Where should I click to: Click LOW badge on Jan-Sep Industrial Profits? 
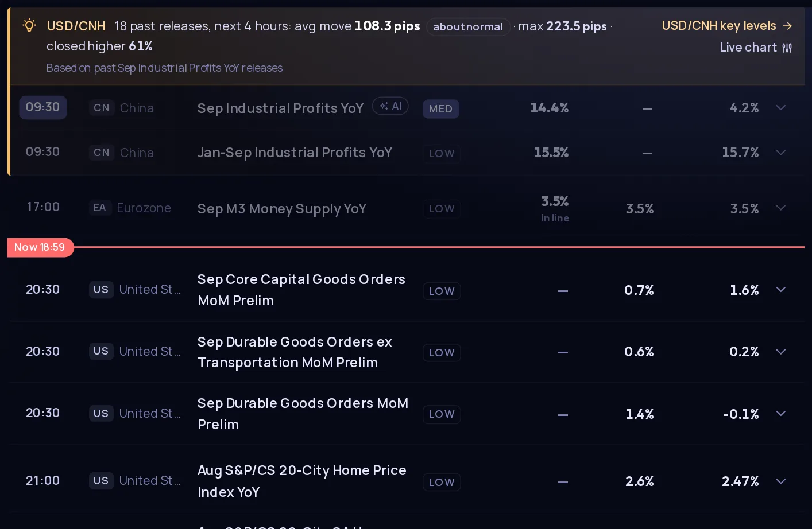pyautogui.click(x=442, y=153)
